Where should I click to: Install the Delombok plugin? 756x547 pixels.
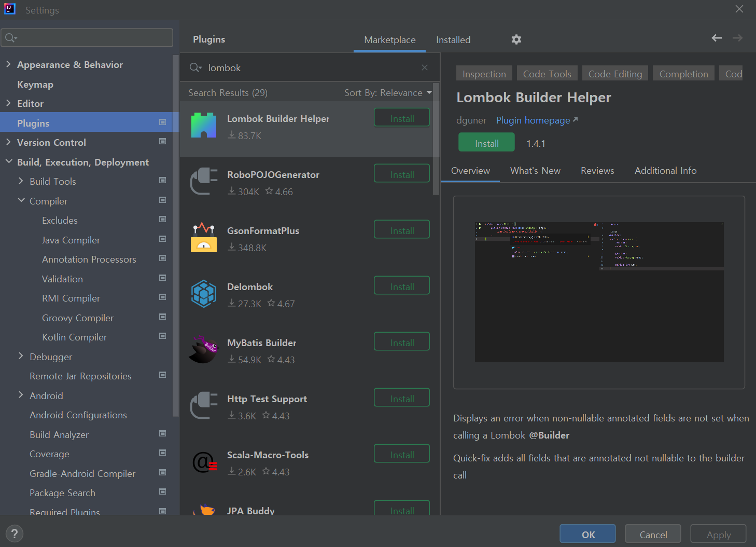tap(402, 286)
